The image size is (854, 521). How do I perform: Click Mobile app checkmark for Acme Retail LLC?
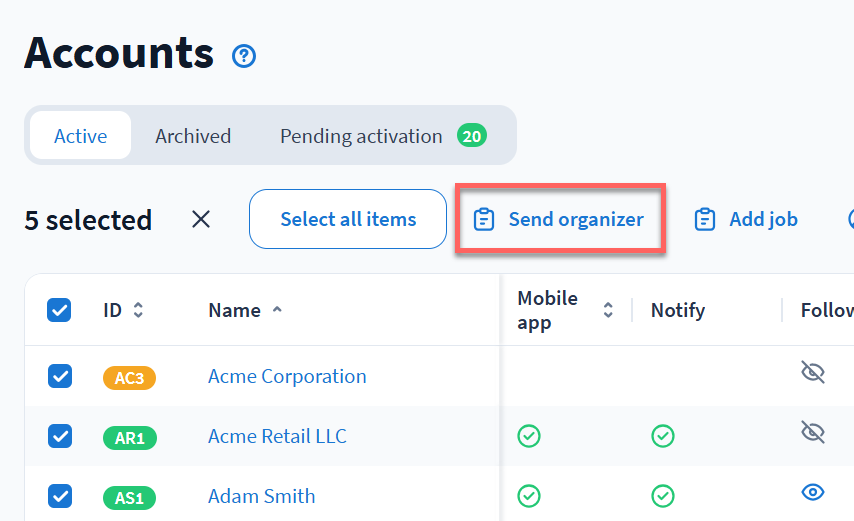point(528,436)
